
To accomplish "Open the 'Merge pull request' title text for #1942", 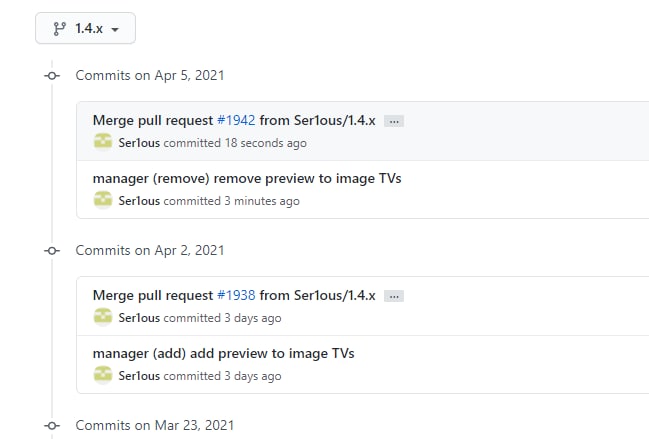I will pos(153,120).
